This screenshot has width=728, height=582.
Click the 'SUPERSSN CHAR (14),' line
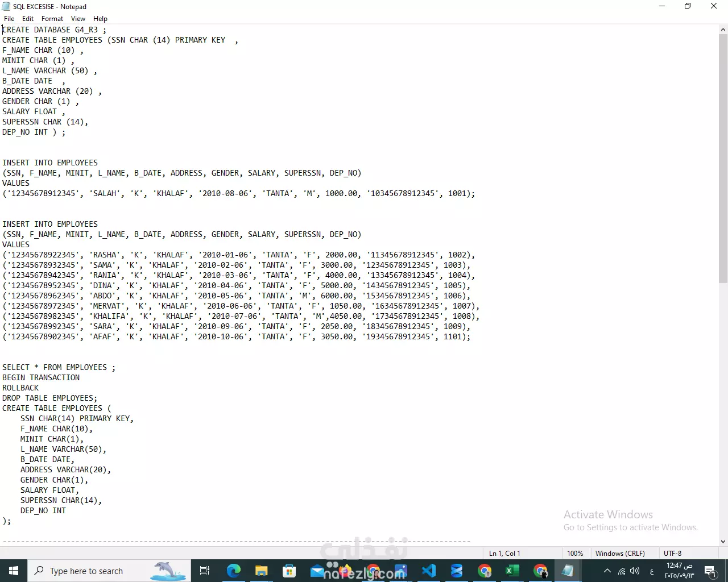pyautogui.click(x=45, y=122)
